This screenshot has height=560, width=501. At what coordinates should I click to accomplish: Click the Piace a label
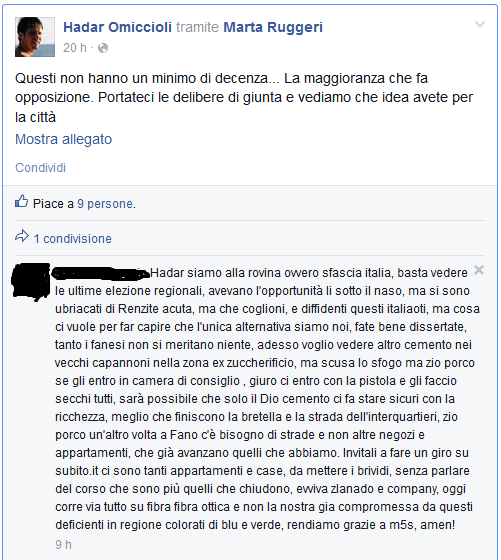coord(53,204)
